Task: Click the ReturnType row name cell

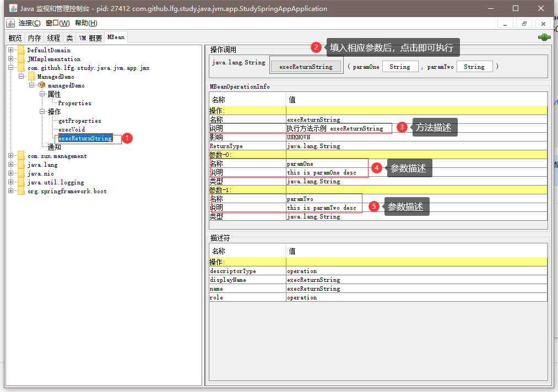Action: click(x=248, y=146)
